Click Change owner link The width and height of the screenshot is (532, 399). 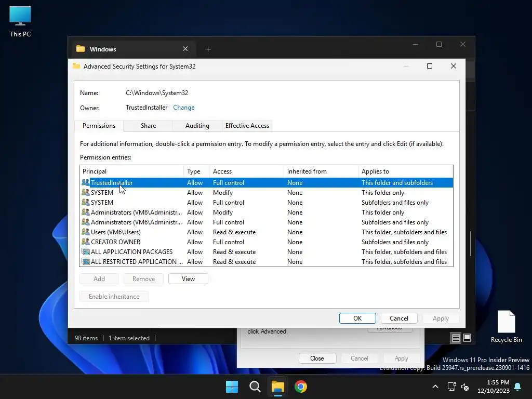pyautogui.click(x=183, y=108)
